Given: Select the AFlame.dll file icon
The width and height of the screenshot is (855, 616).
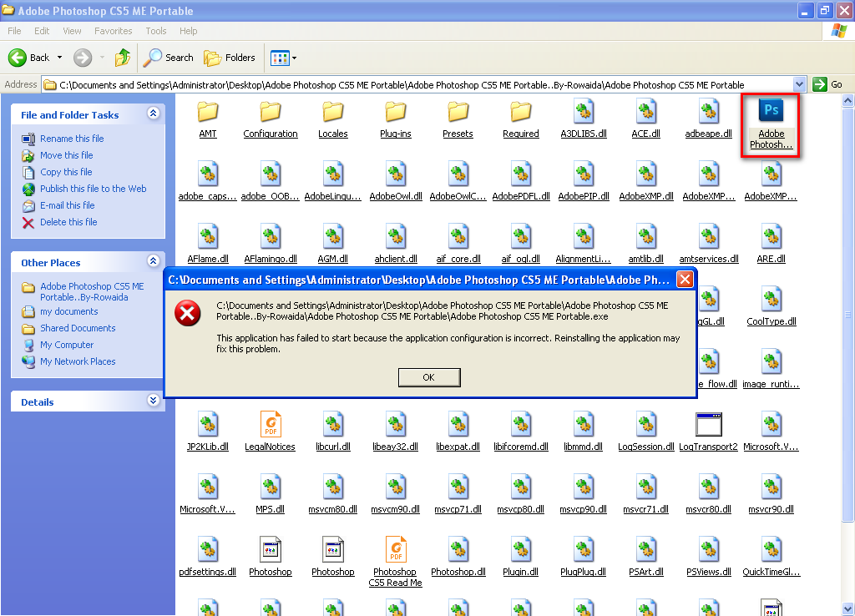Looking at the screenshot, I should click(208, 237).
